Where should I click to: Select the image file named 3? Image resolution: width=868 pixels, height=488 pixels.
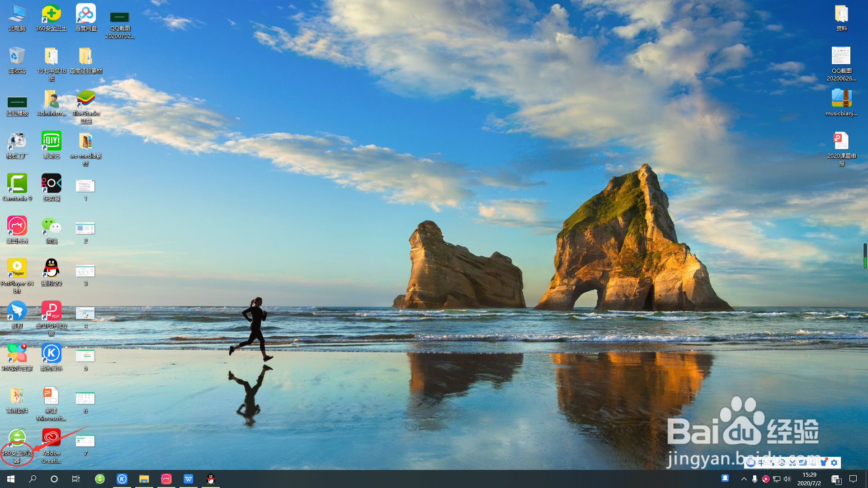coord(85,275)
